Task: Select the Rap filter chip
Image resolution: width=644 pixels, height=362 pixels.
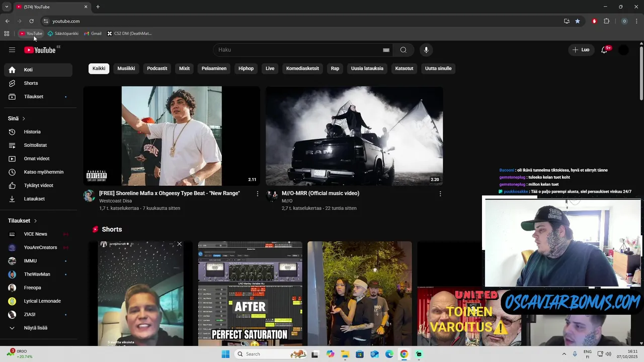Action: click(335, 68)
